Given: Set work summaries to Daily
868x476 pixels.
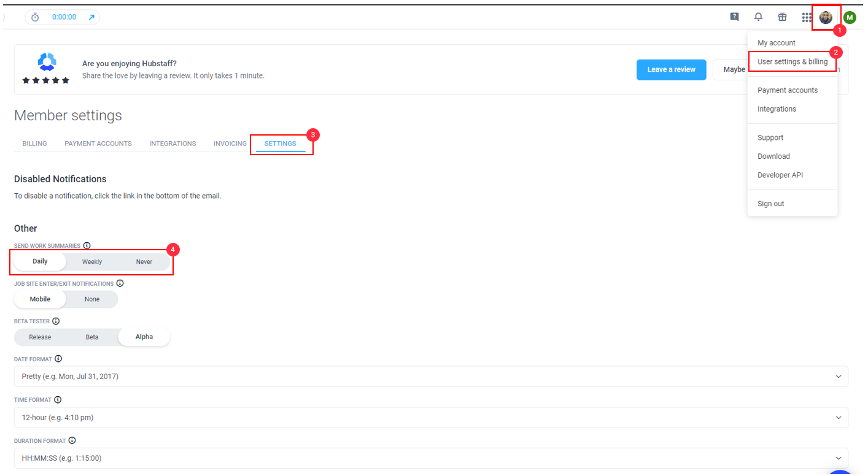Looking at the screenshot, I should 40,261.
